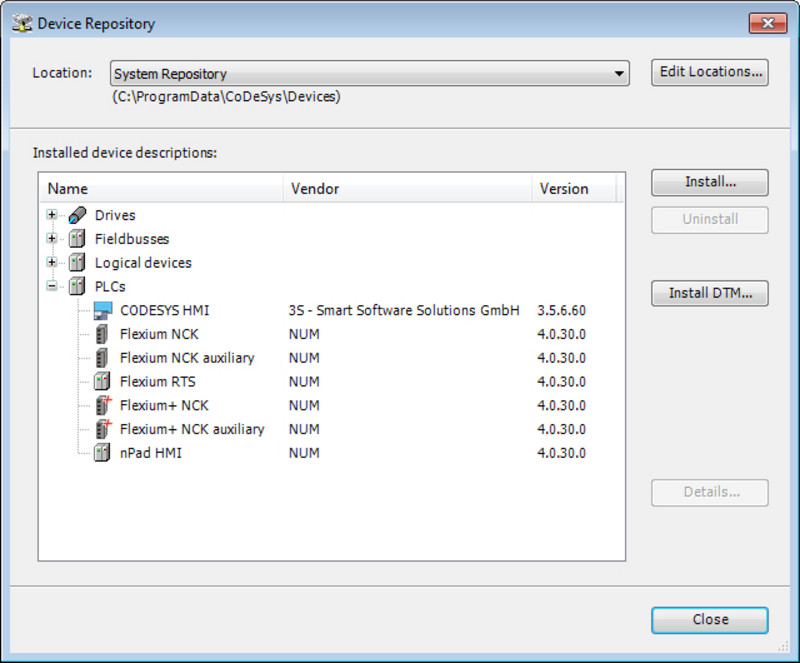This screenshot has height=663, width=800.
Task: Sort list by Version column header
Action: (x=570, y=188)
